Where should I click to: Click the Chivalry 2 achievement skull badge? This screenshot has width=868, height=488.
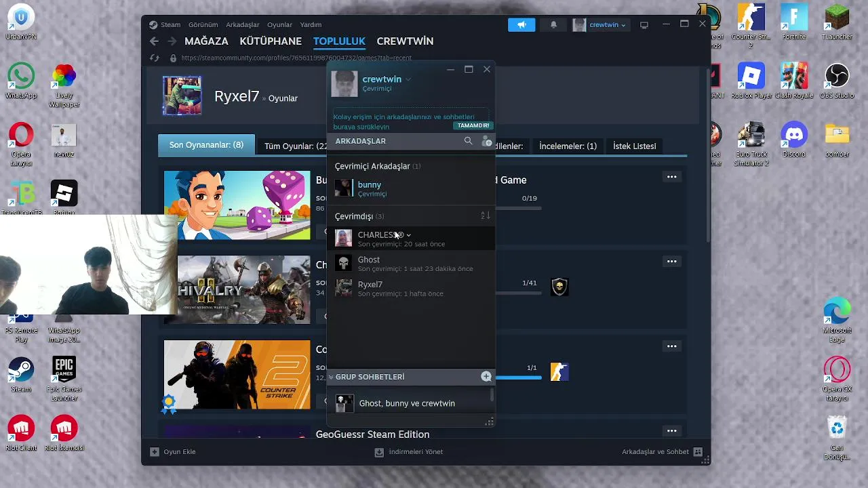click(x=559, y=287)
